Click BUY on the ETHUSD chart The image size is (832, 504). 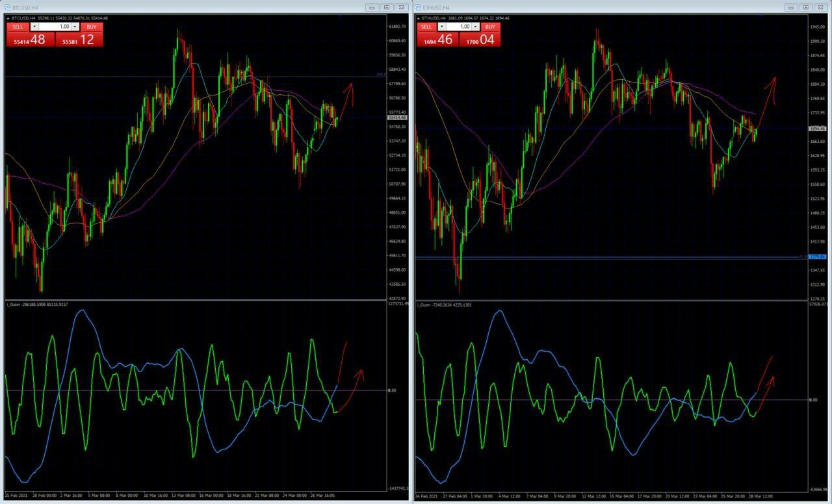490,27
